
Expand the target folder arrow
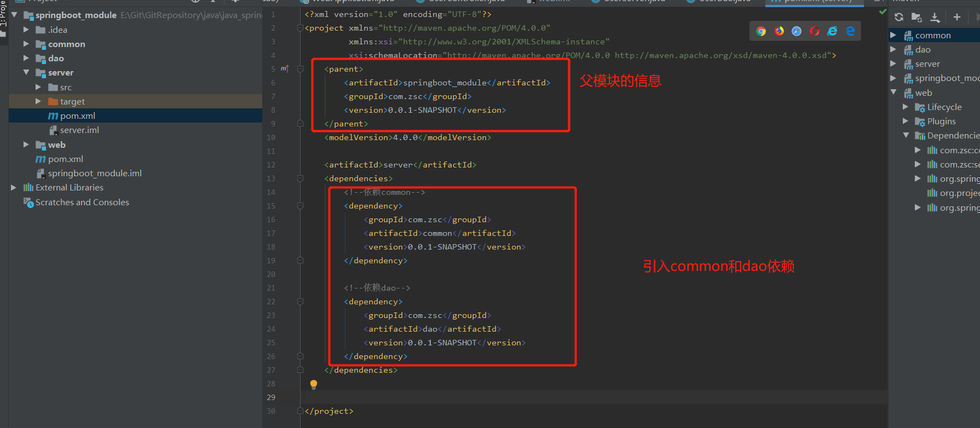[38, 101]
